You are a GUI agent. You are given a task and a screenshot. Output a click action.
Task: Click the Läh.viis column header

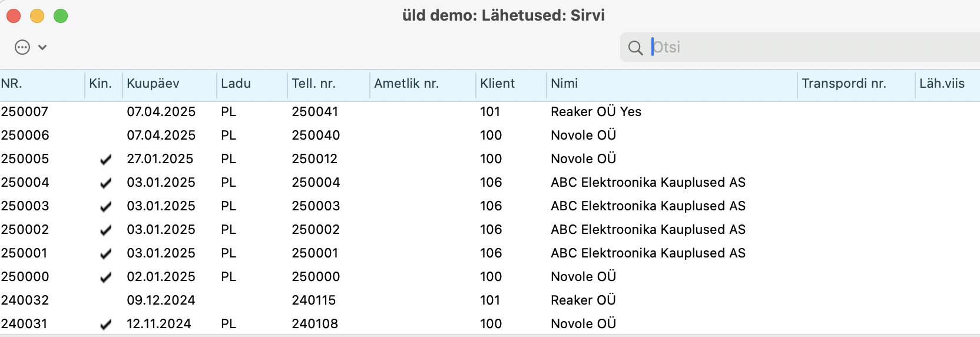(x=948, y=84)
